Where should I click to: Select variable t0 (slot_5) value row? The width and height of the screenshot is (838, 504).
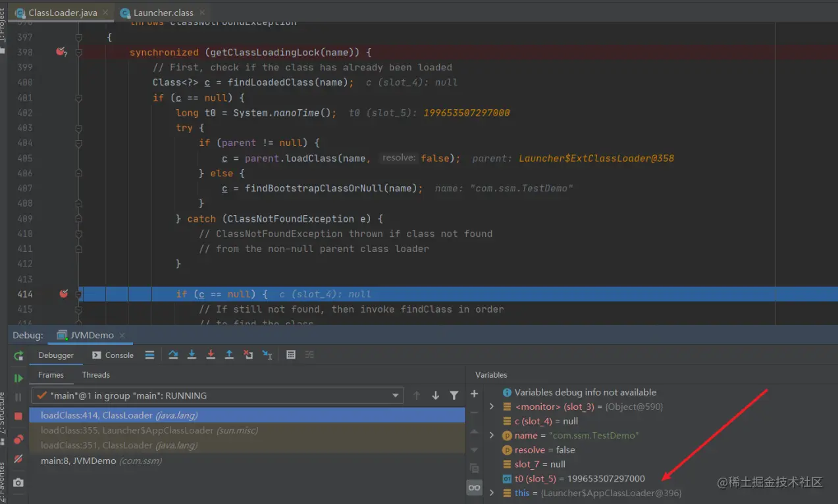point(573,478)
